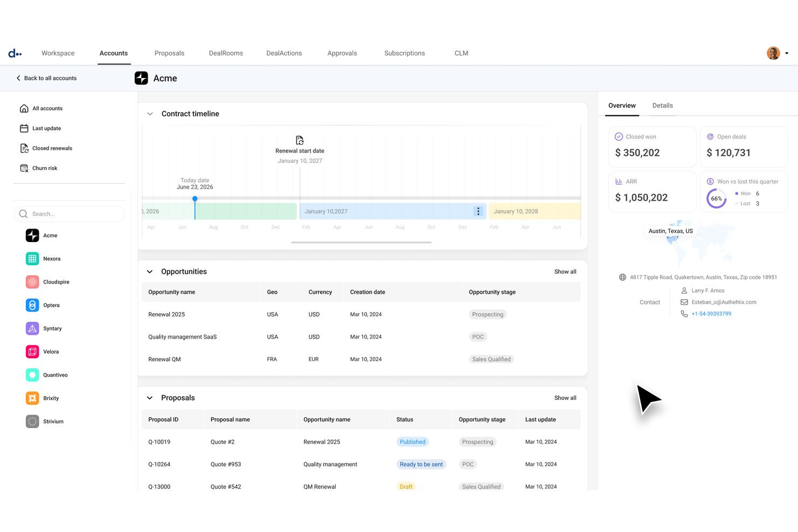Screen dimensions: 798x532
Task: Open the Brixity account icon
Action: coord(32,398)
